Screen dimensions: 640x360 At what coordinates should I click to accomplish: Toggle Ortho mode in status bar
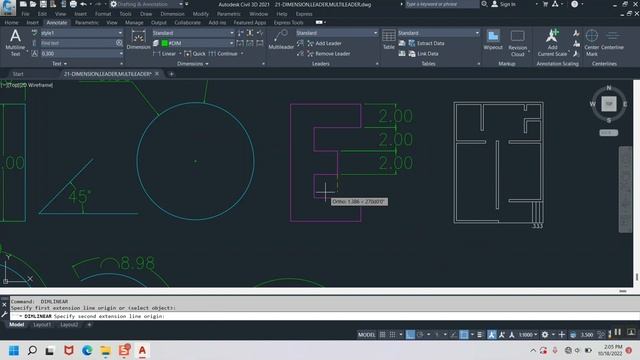click(x=410, y=335)
